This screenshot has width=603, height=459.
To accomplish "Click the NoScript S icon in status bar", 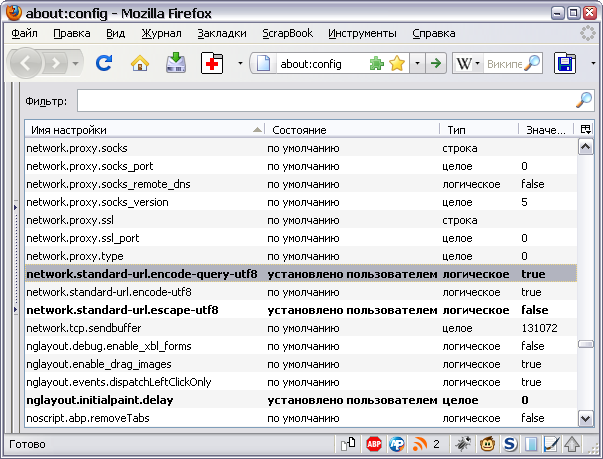I will [510, 444].
